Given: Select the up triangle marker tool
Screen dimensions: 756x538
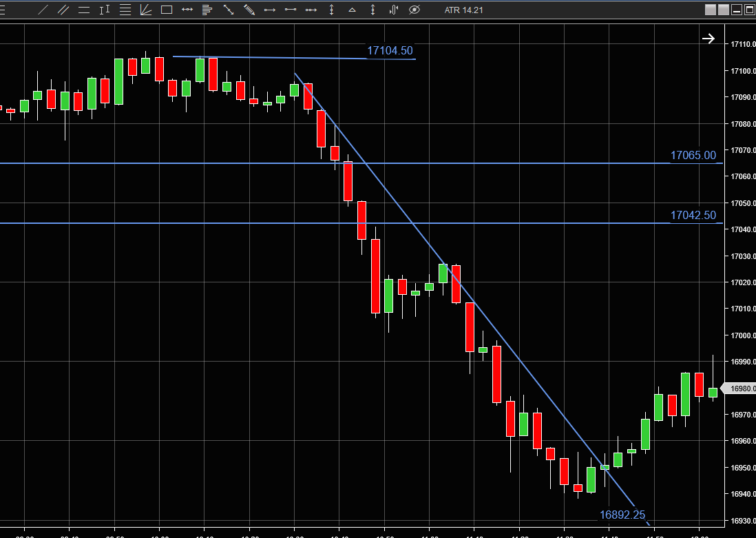Looking at the screenshot, I should pyautogui.click(x=353, y=10).
